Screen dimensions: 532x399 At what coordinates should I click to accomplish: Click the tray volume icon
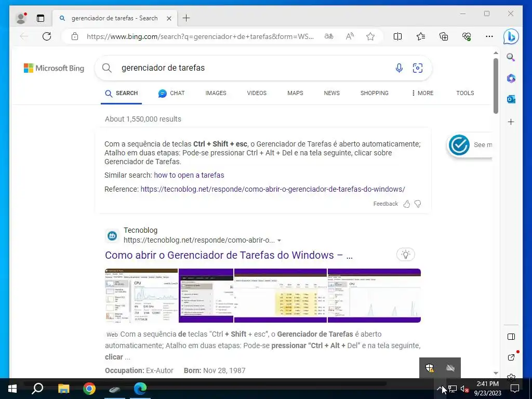464,389
